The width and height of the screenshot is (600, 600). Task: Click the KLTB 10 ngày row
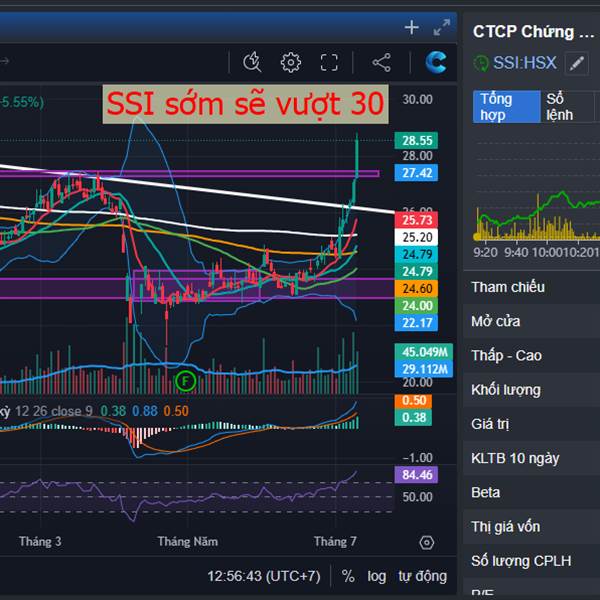pos(532,458)
